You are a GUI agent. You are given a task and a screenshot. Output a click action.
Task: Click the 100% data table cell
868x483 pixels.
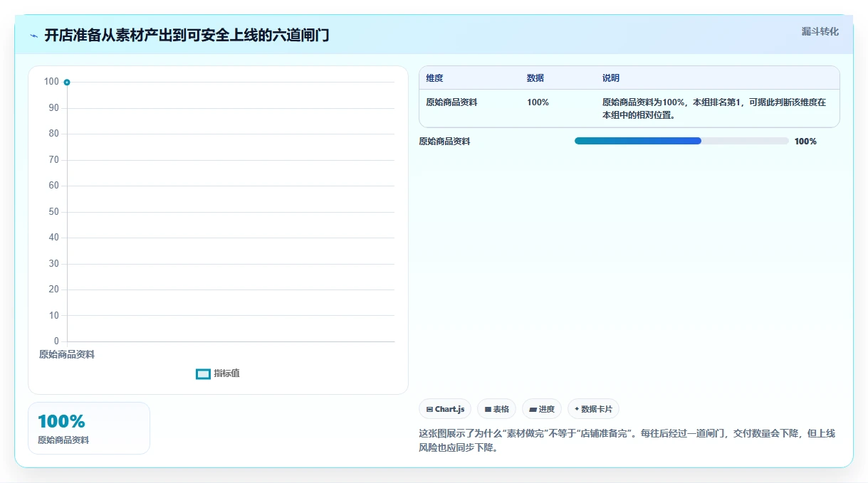point(538,102)
